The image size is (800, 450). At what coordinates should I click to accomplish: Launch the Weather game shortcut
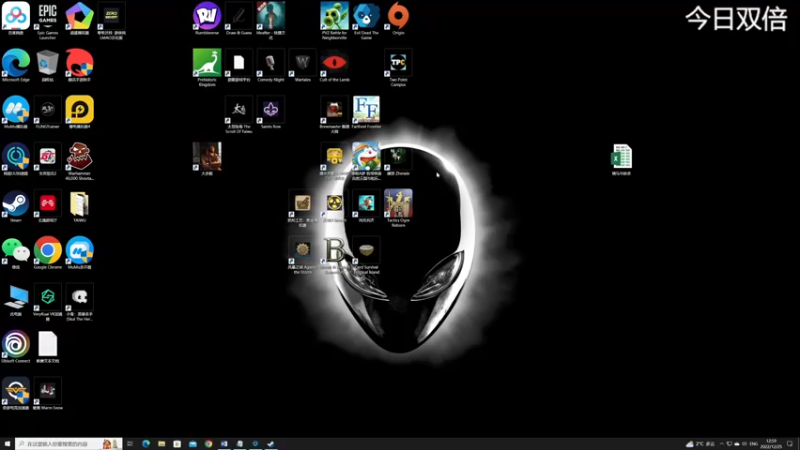pos(270,21)
